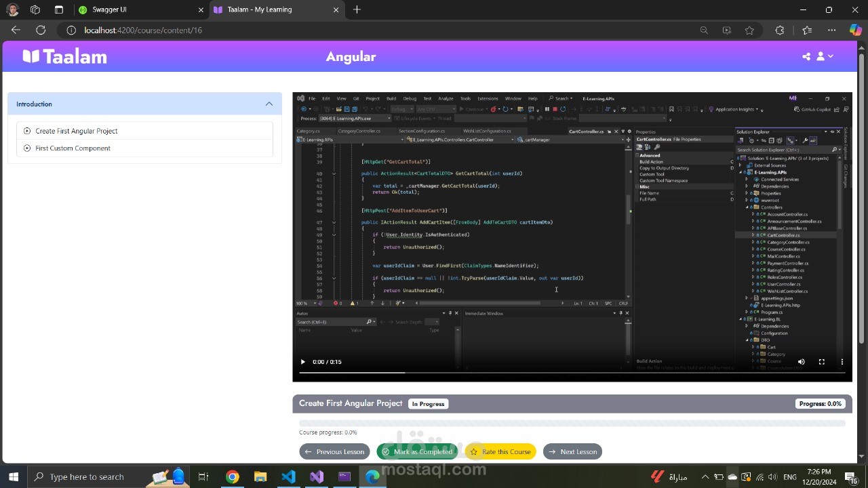Image resolution: width=868 pixels, height=488 pixels.
Task: Close the Swagger UI tab
Action: [x=201, y=9]
